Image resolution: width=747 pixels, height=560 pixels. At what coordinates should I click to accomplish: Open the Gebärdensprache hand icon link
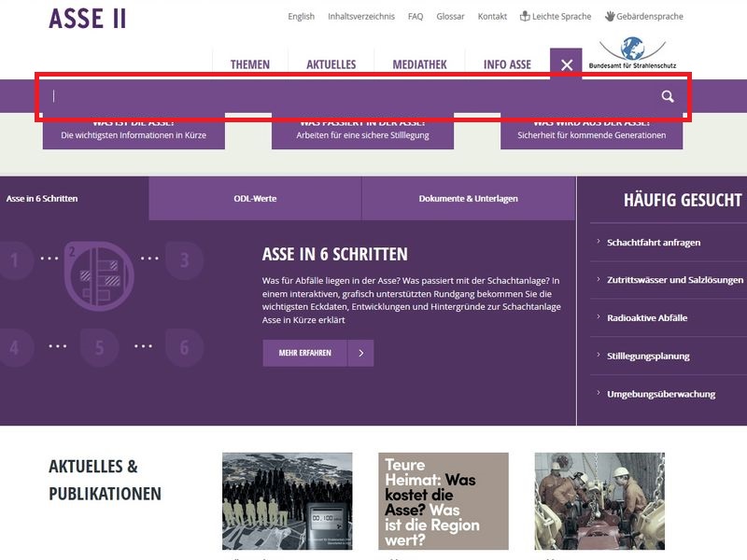point(643,16)
